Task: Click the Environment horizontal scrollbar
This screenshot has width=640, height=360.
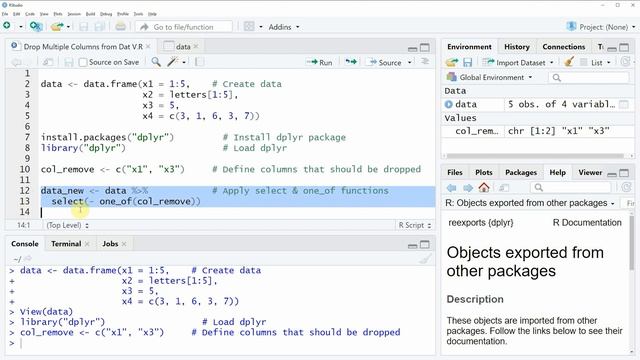Action: coord(535,156)
